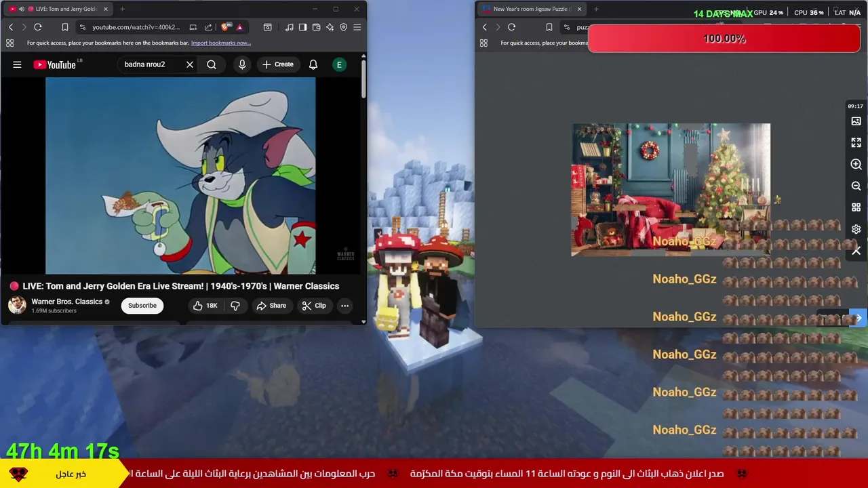Viewport: 868px width, 488px height.
Task: Open the apps grid on YouTube window bookmarks bar
Action: tap(9, 43)
